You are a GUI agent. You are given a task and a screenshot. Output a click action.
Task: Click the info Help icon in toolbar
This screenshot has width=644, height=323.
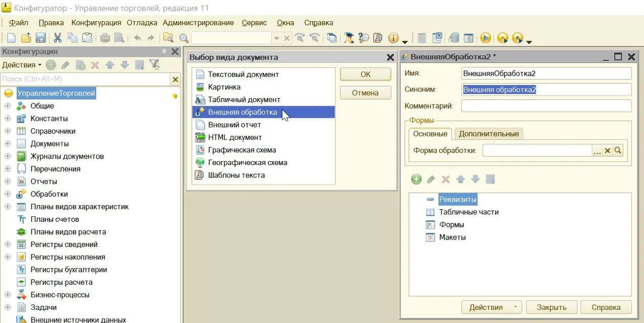click(x=393, y=38)
